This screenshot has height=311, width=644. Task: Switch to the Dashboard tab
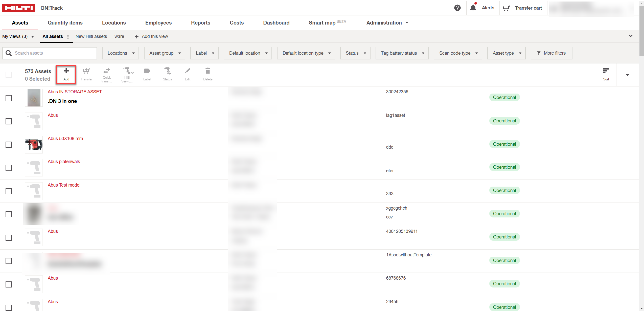[x=276, y=23]
